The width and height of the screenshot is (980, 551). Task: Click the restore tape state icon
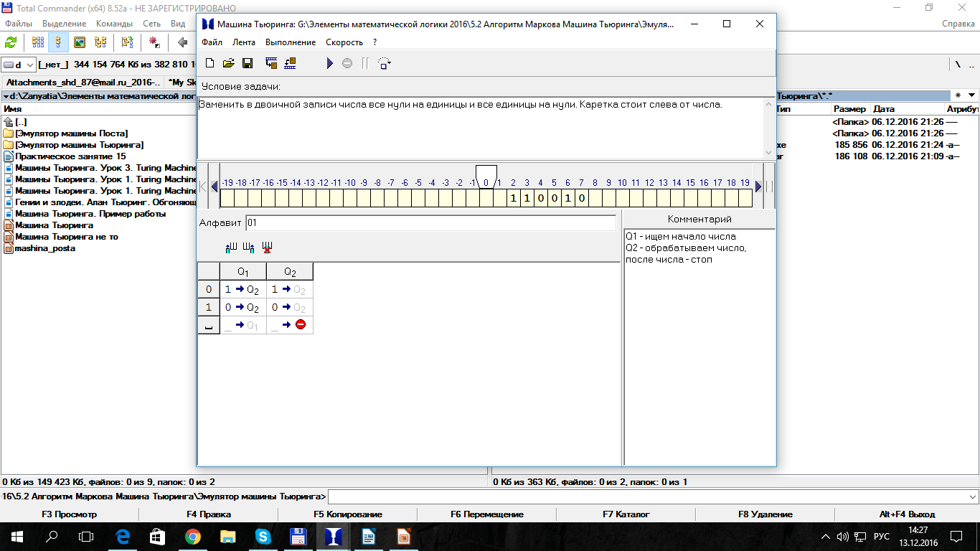coord(290,63)
